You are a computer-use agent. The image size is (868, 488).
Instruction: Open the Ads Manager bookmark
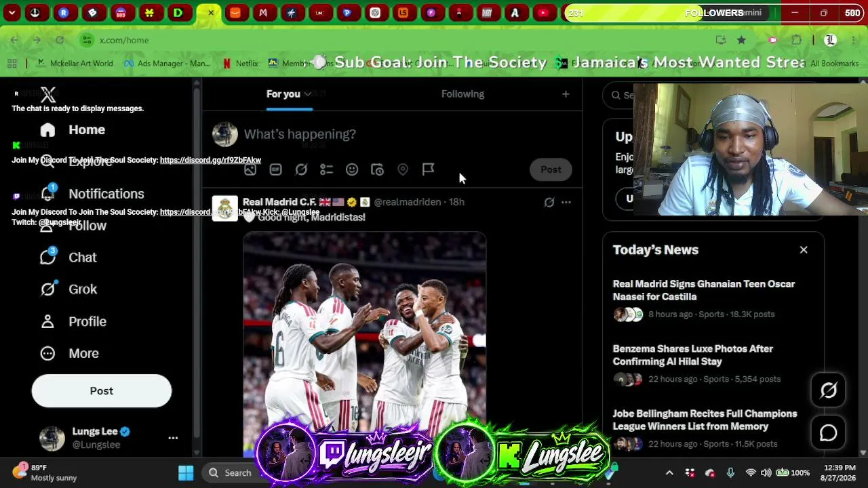tap(167, 63)
